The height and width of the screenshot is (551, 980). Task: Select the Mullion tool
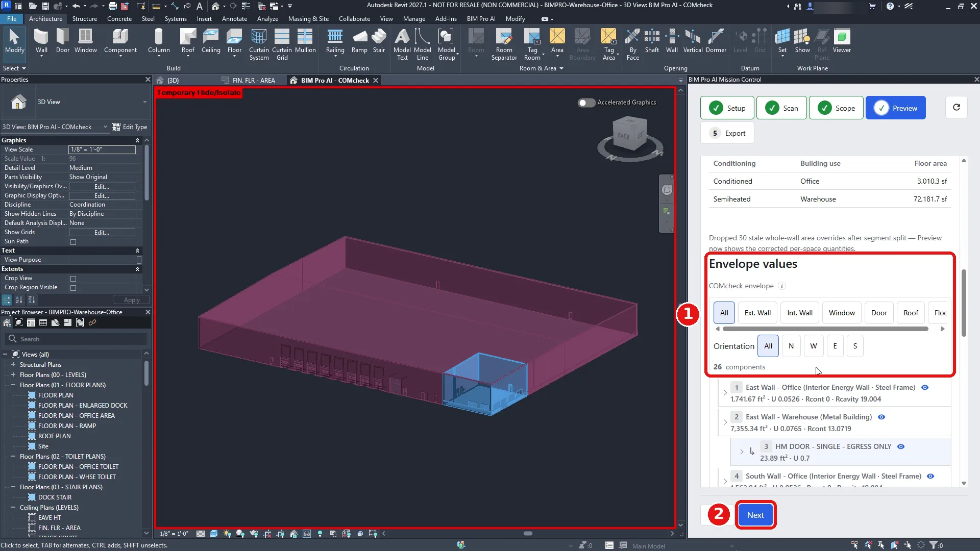coord(305,41)
